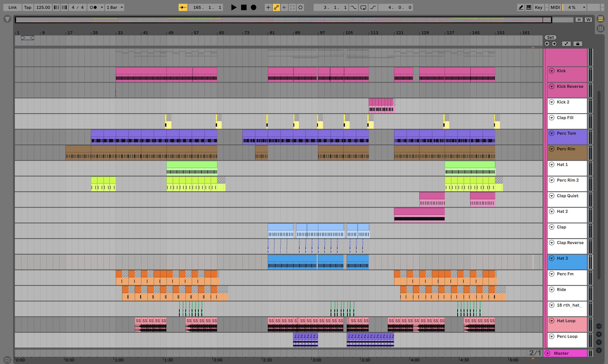The height and width of the screenshot is (364, 608).
Task: Select the Hat 1 track header
Action: (567, 168)
